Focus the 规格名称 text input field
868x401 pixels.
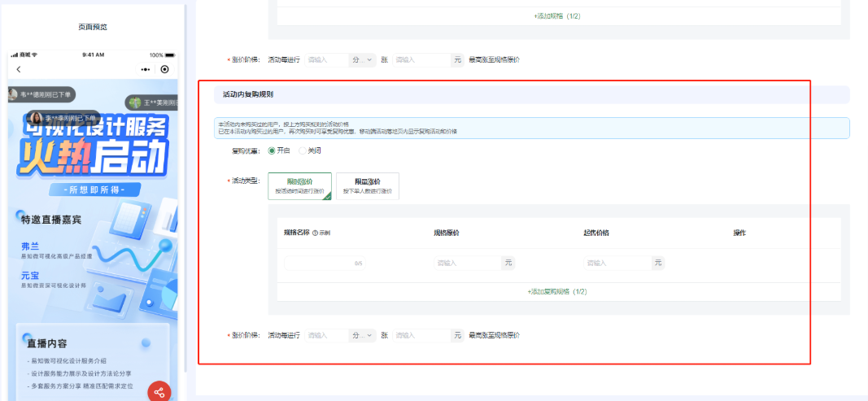click(x=321, y=263)
